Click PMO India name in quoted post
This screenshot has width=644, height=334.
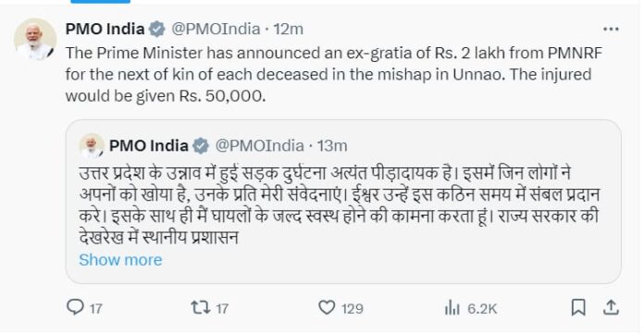149,145
